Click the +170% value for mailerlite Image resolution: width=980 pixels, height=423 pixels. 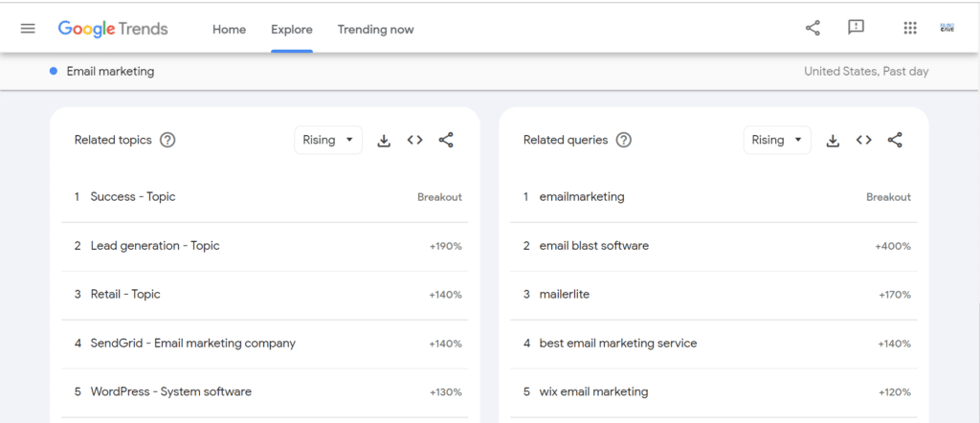[895, 295]
